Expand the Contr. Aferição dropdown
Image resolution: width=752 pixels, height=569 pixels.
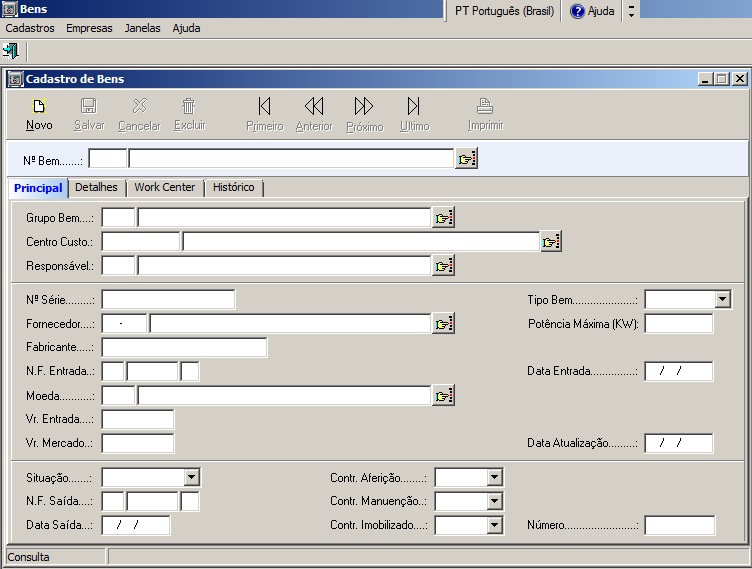494,478
